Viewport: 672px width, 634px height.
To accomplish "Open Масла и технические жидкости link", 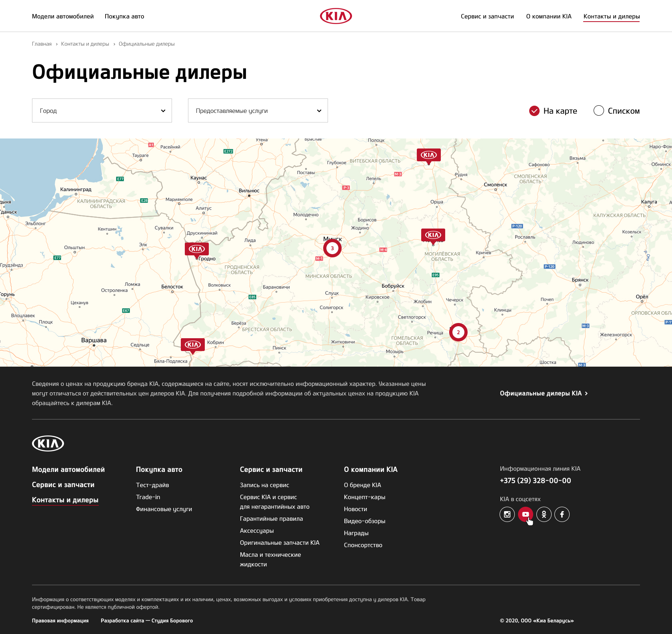I will click(x=270, y=560).
